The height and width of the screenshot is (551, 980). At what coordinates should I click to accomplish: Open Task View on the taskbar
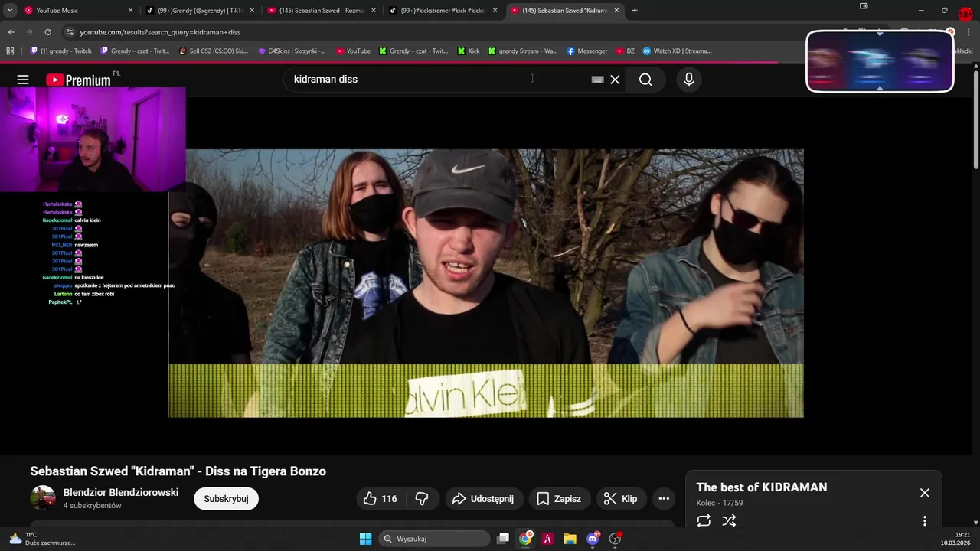pyautogui.click(x=503, y=539)
